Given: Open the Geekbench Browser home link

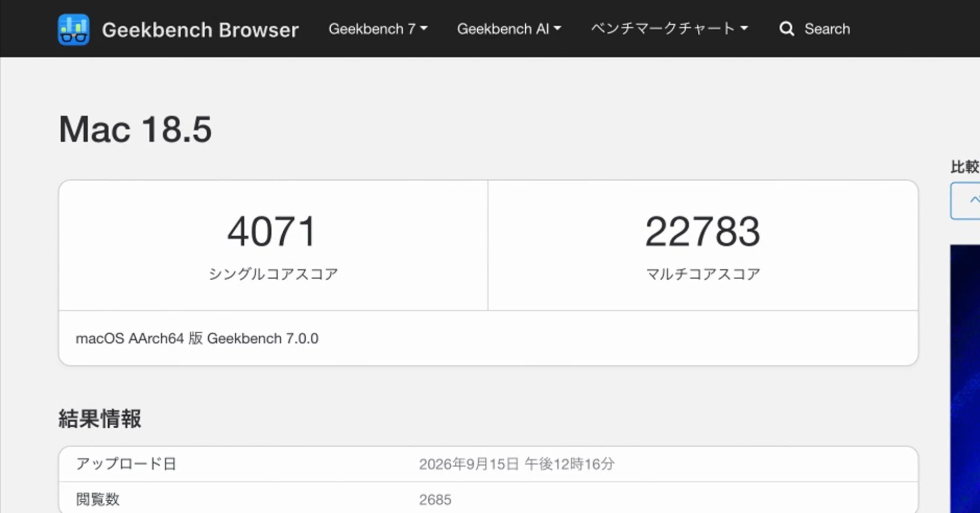Looking at the screenshot, I should (x=200, y=30).
